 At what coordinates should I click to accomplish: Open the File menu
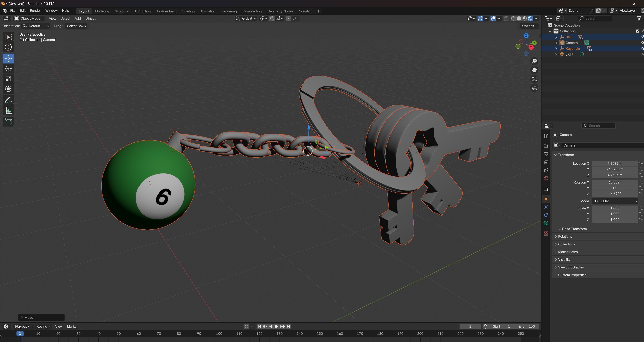[x=13, y=11]
